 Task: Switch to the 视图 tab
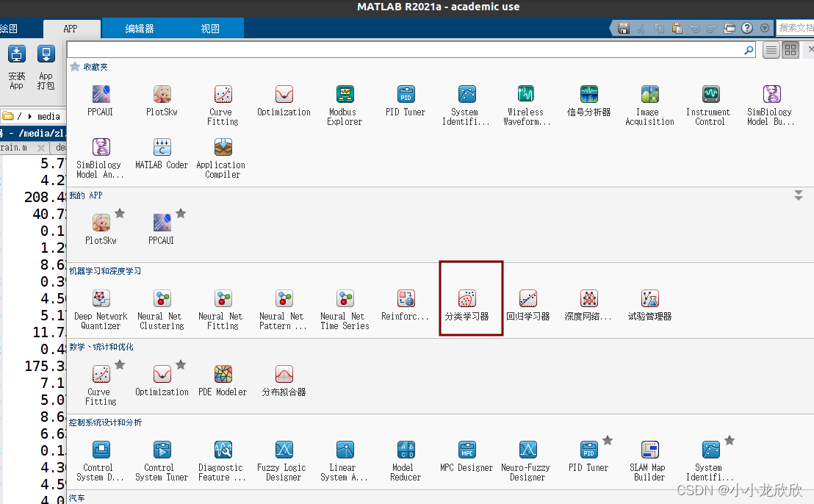[210, 29]
